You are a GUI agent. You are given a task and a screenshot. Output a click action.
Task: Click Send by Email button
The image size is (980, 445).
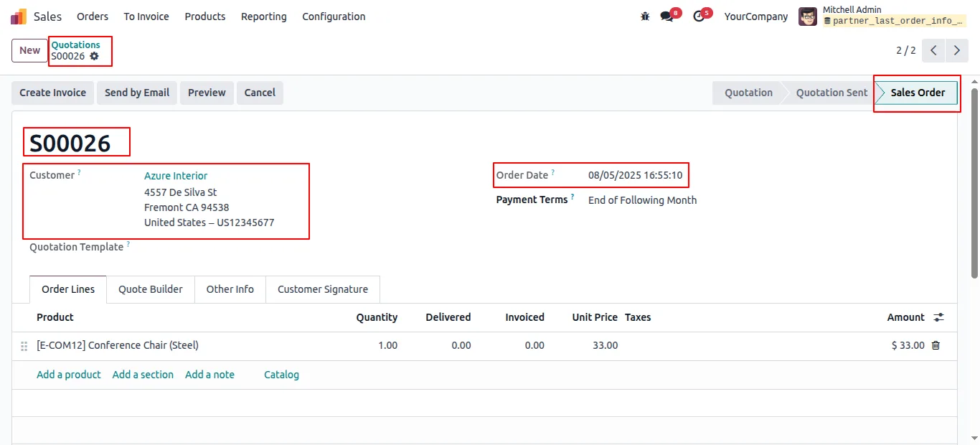(137, 93)
